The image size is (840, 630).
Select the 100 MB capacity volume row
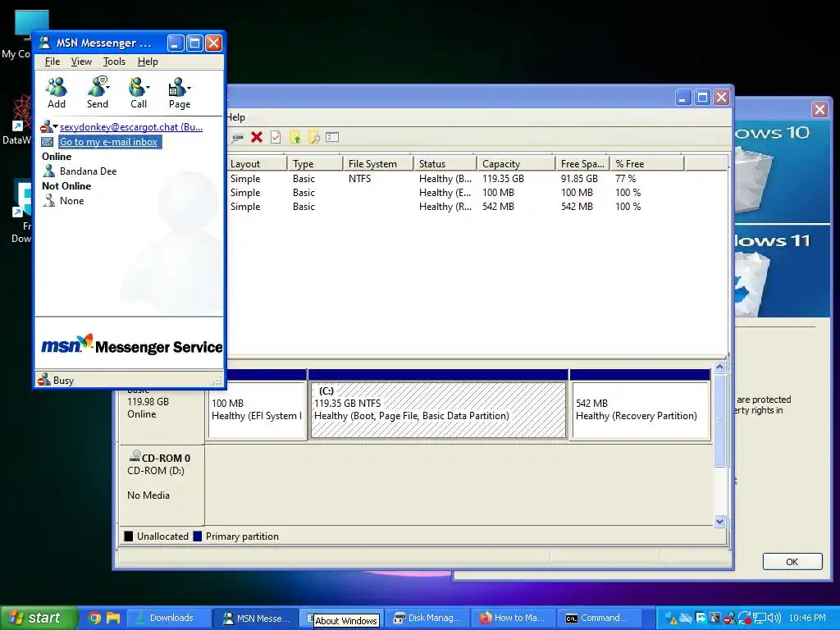477,193
